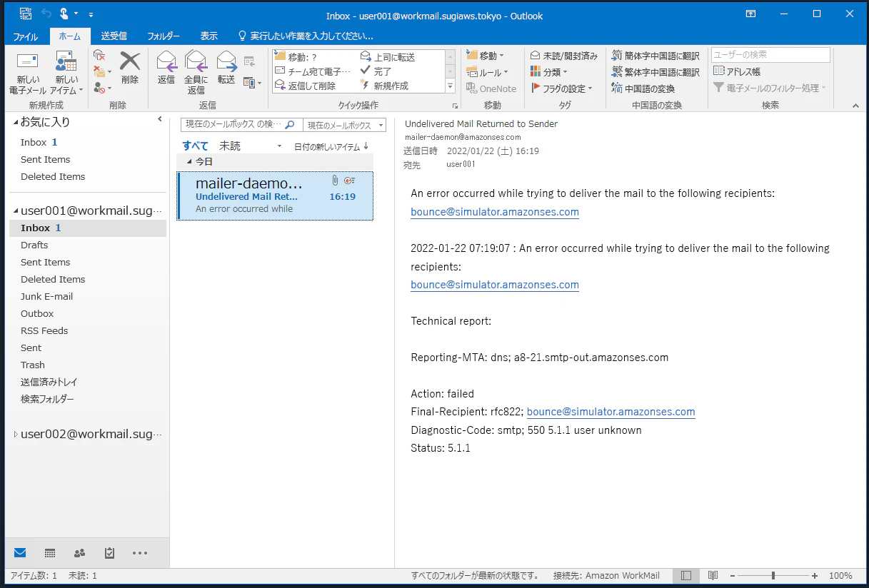Switch to Calendar view icon

click(50, 553)
